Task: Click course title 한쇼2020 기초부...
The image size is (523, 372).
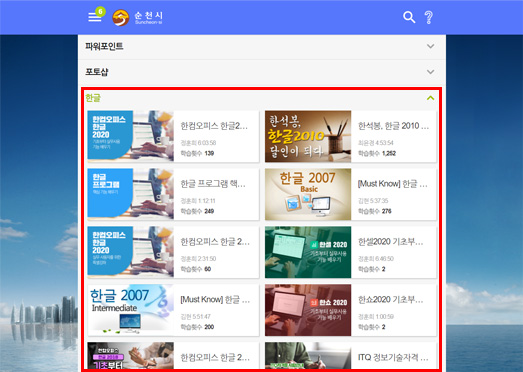Action: [x=390, y=299]
